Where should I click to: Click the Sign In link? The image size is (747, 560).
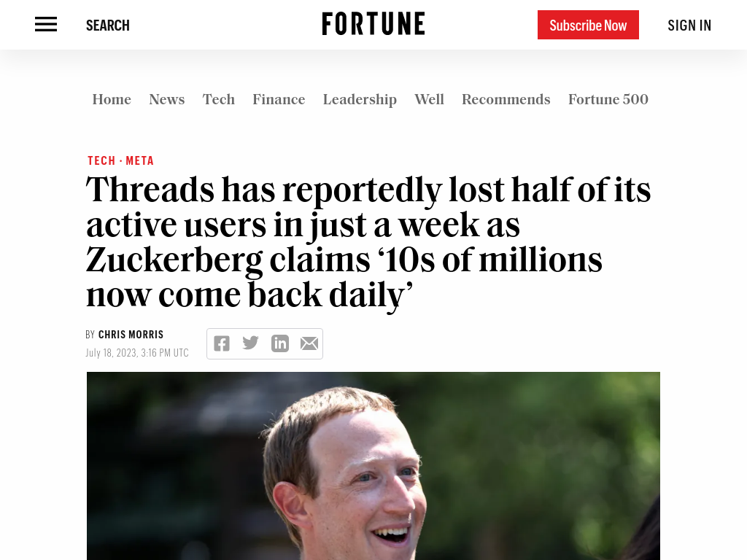coord(689,26)
